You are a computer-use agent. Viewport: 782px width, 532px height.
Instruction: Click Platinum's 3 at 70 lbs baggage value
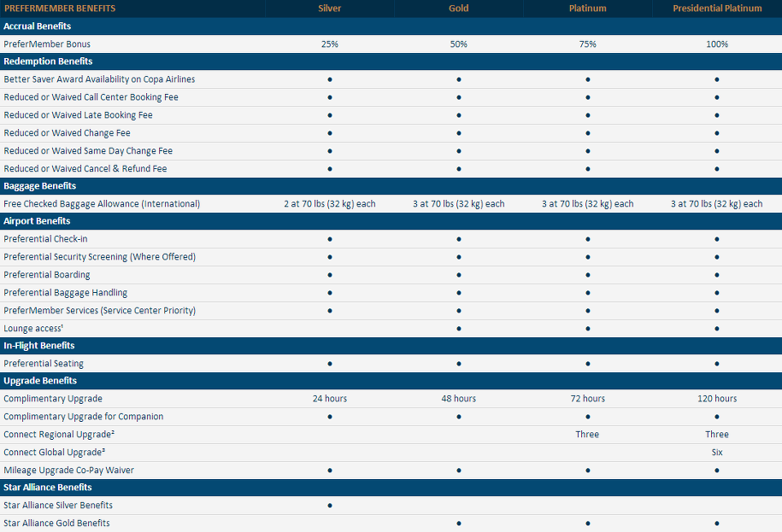point(587,204)
